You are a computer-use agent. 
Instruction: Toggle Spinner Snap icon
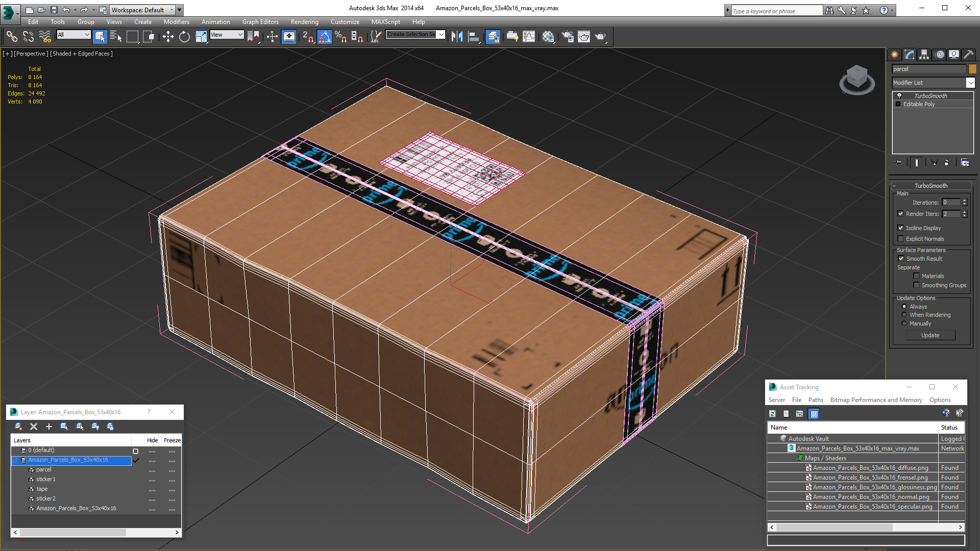pyautogui.click(x=357, y=36)
